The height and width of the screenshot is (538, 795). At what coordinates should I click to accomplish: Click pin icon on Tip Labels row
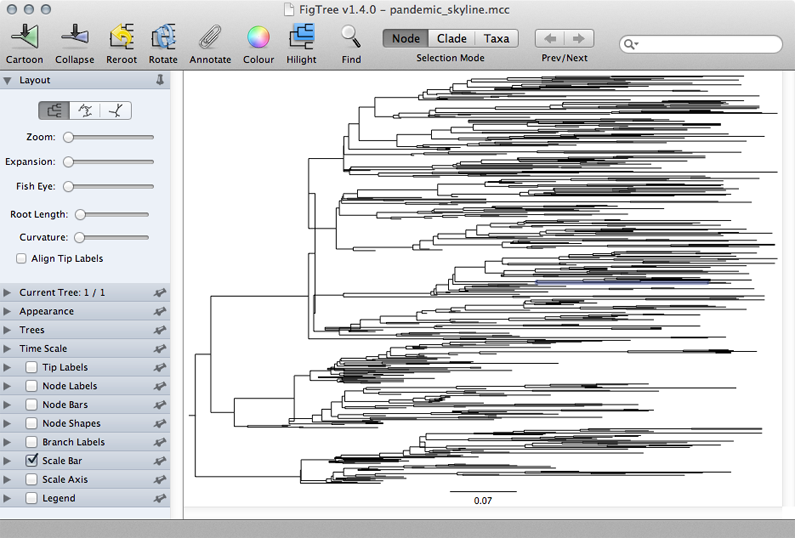[x=160, y=368]
